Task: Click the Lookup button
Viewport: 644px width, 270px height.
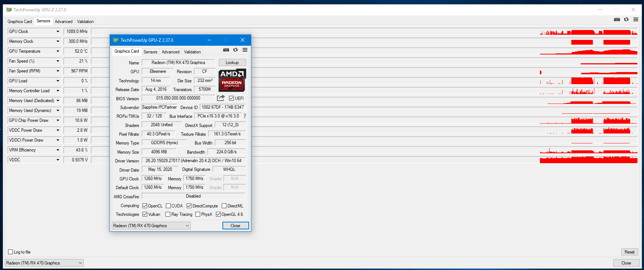Action: coord(232,63)
